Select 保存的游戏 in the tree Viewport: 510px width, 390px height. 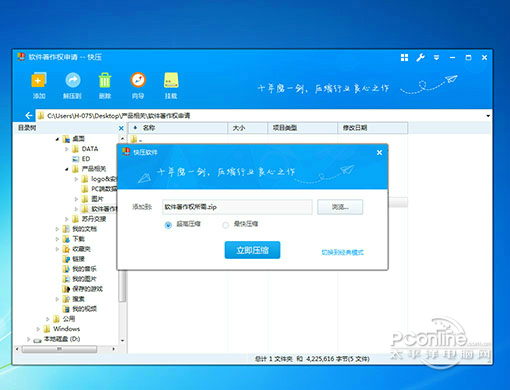(x=88, y=289)
